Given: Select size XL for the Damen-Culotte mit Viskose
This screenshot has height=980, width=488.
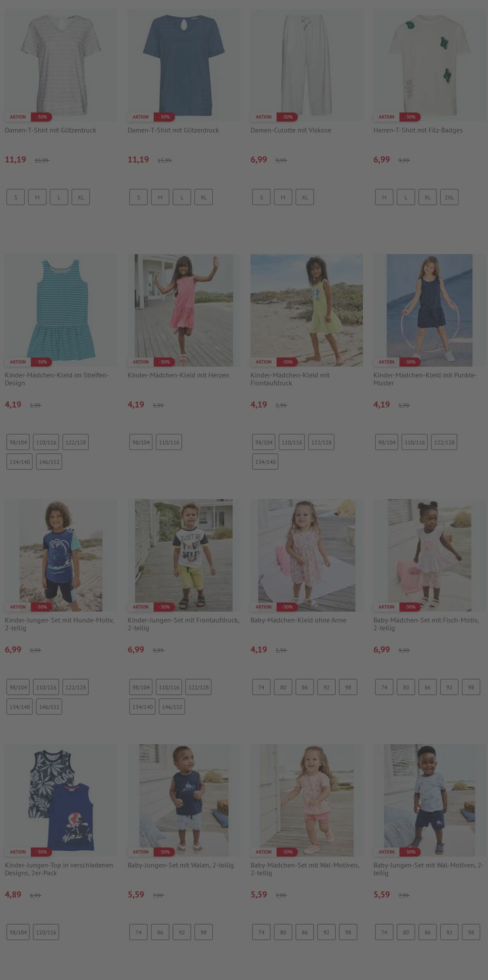Looking at the screenshot, I should point(305,197).
